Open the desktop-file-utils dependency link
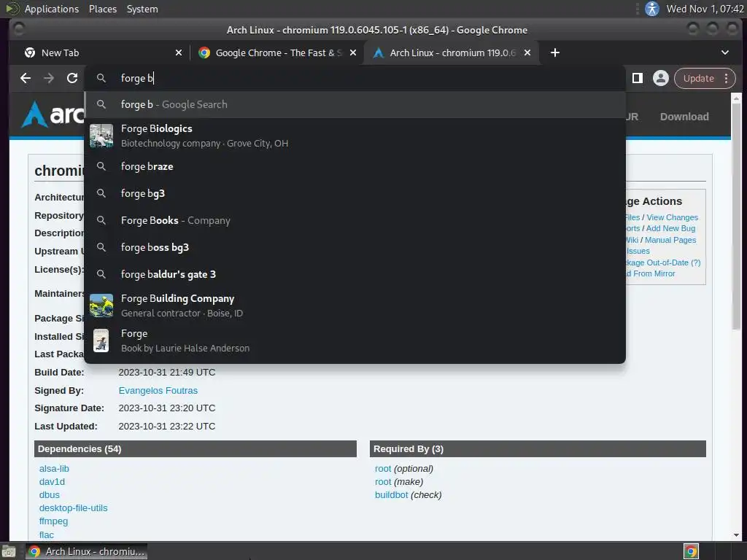This screenshot has width=747, height=560. pos(74,508)
